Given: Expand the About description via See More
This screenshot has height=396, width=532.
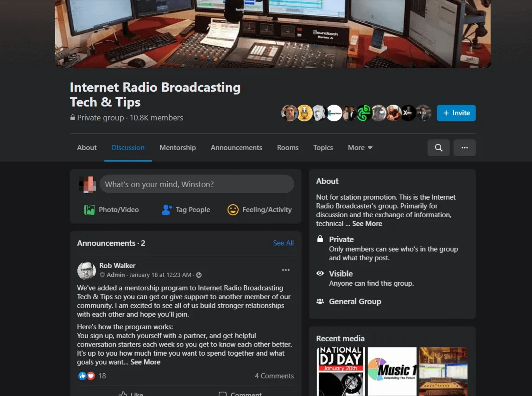Looking at the screenshot, I should (x=367, y=223).
